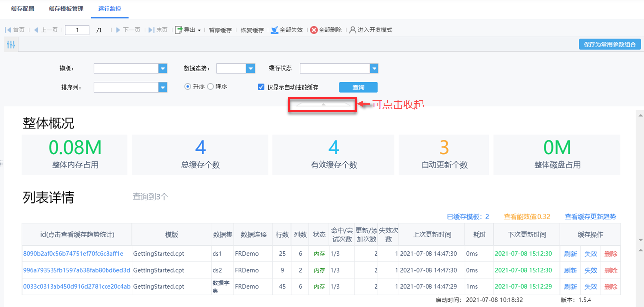Click the 下次更新时间 column header

[x=527, y=235]
